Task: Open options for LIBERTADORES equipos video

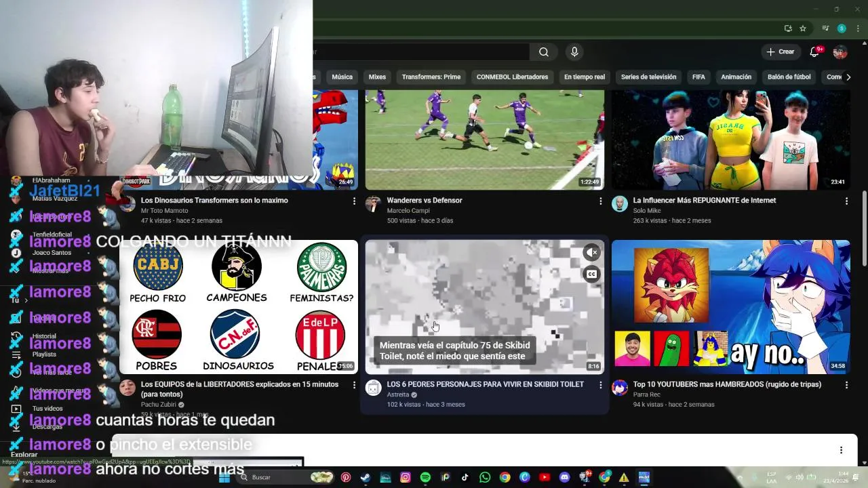Action: pos(354,385)
